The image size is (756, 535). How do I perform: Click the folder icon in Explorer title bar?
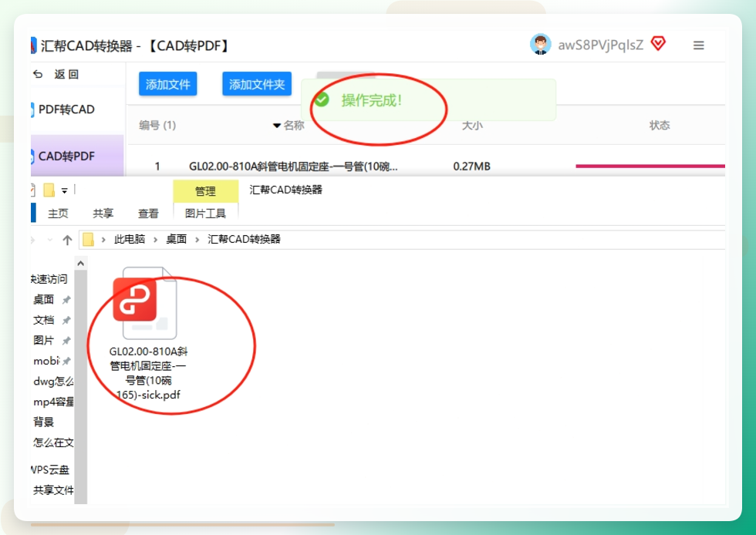click(49, 190)
